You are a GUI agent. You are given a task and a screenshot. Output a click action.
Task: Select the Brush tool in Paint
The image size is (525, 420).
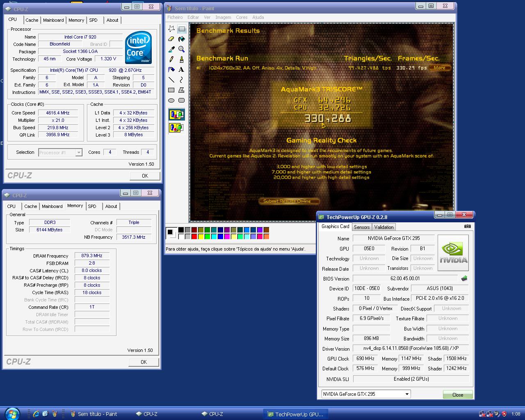coord(182,59)
